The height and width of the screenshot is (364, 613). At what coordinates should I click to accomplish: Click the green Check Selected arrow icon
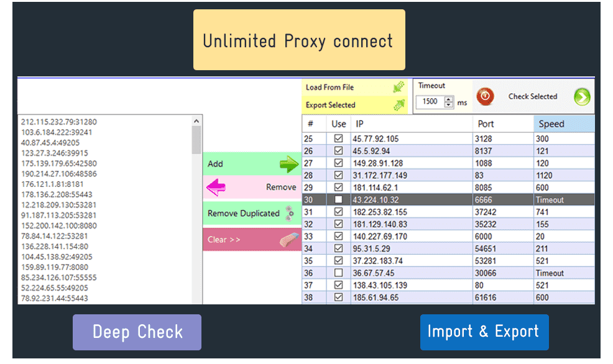point(582,97)
